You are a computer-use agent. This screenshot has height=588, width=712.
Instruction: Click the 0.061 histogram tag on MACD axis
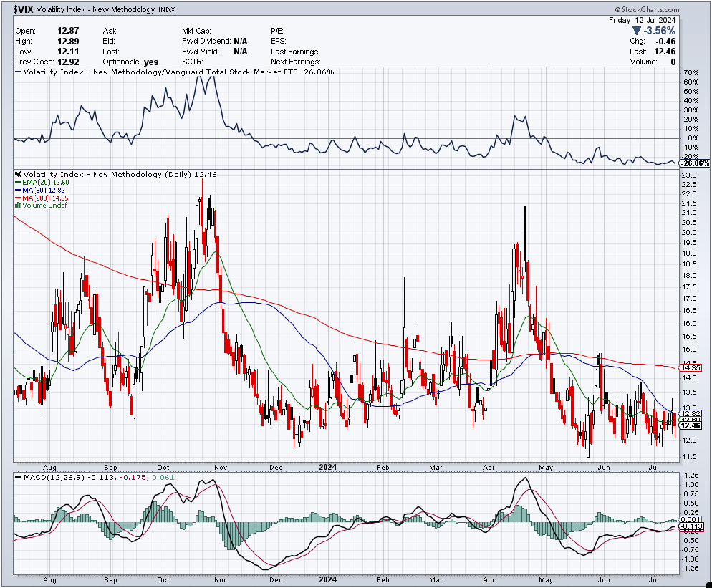[690, 519]
